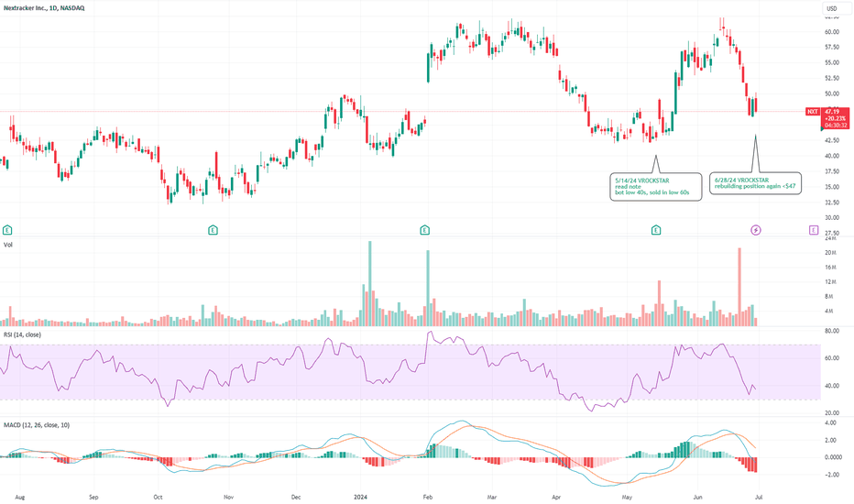Click the 37.50 price scale value

point(832,171)
